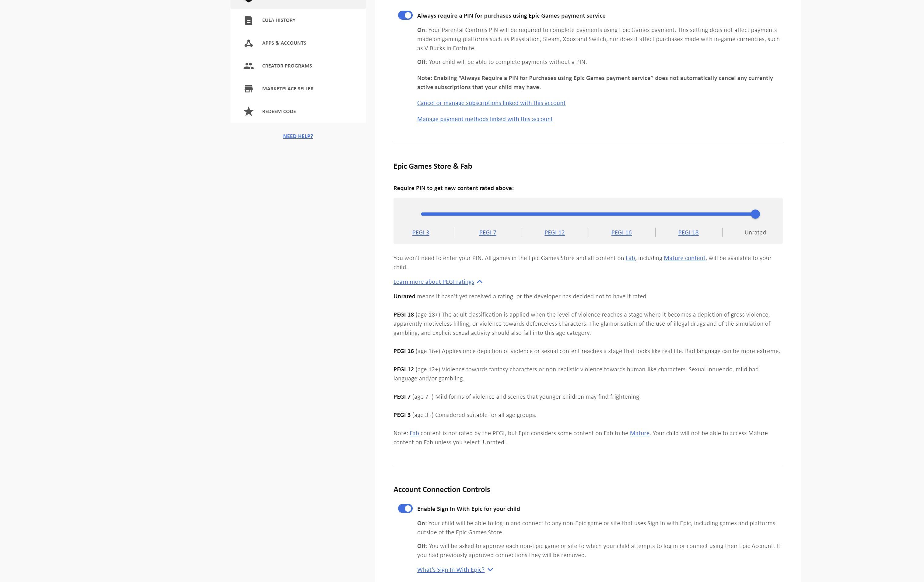Go to Apps & Accounts section
Screen dimensions: 924x582
[284, 43]
